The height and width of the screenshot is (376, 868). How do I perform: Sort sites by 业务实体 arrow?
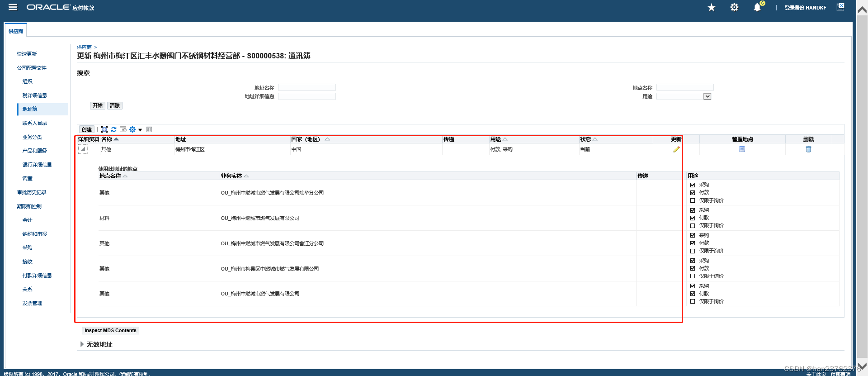pyautogui.click(x=246, y=176)
